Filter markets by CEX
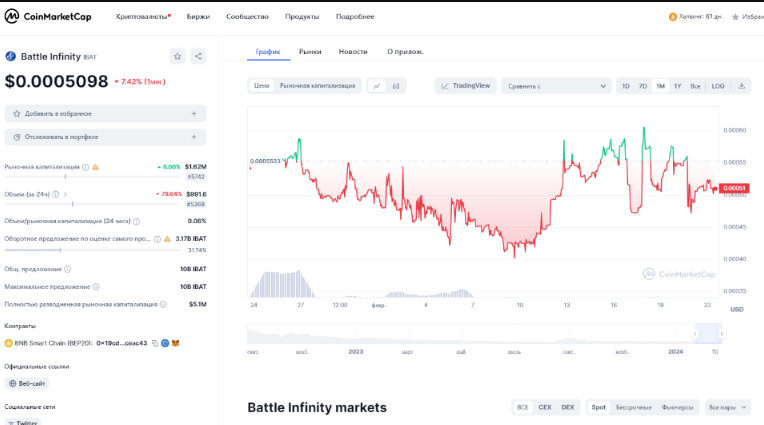The image size is (764, 425). pyautogui.click(x=545, y=407)
